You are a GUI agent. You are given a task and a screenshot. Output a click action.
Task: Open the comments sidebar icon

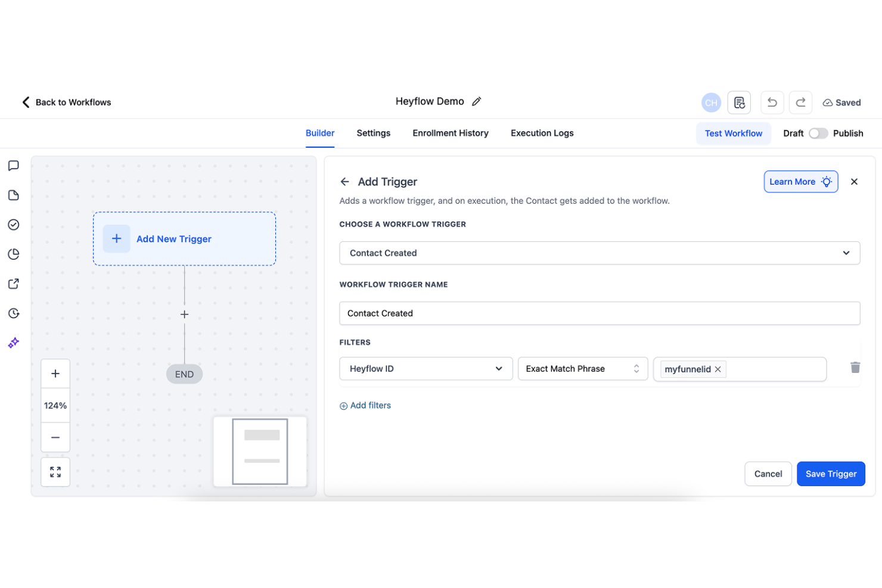[14, 166]
